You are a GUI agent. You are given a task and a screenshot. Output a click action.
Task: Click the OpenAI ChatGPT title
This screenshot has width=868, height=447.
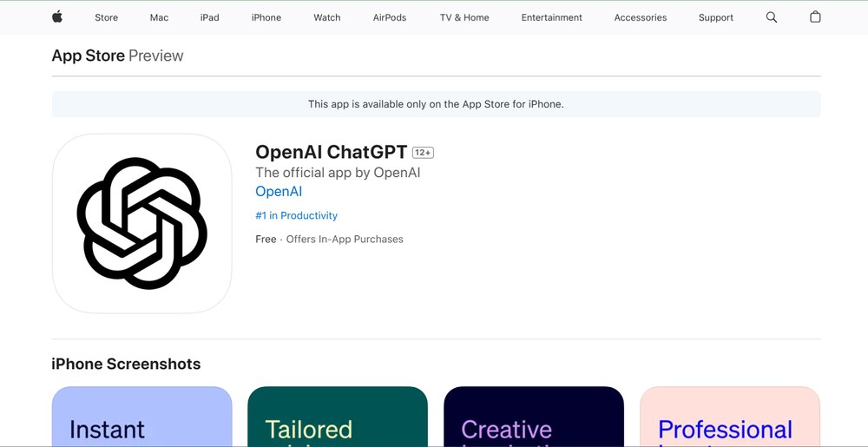[331, 152]
